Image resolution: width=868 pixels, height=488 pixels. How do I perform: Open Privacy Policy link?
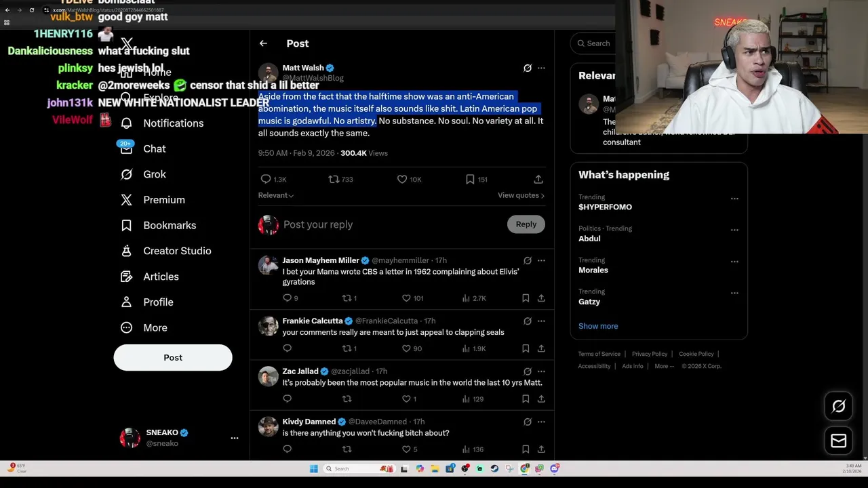[650, 354]
